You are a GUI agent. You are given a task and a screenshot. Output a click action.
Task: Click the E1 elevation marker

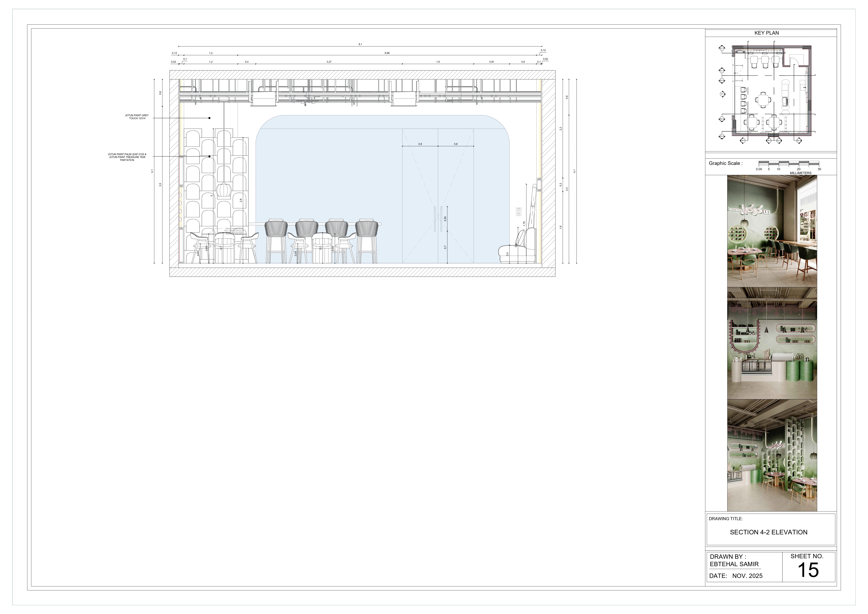[722, 94]
